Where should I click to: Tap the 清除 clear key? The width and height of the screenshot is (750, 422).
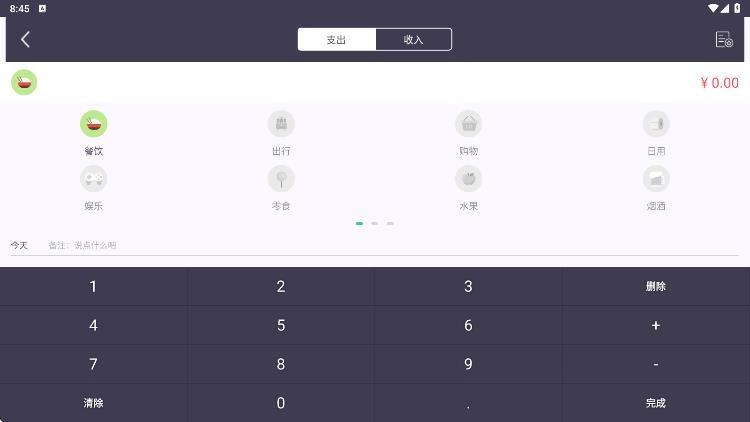pyautogui.click(x=93, y=403)
